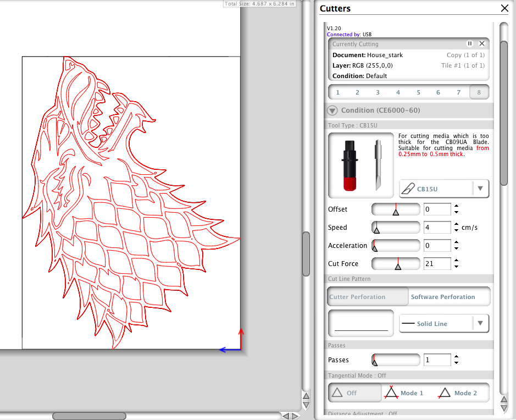
Task: Click Cutters panel scroll up arrow
Action: [504, 400]
